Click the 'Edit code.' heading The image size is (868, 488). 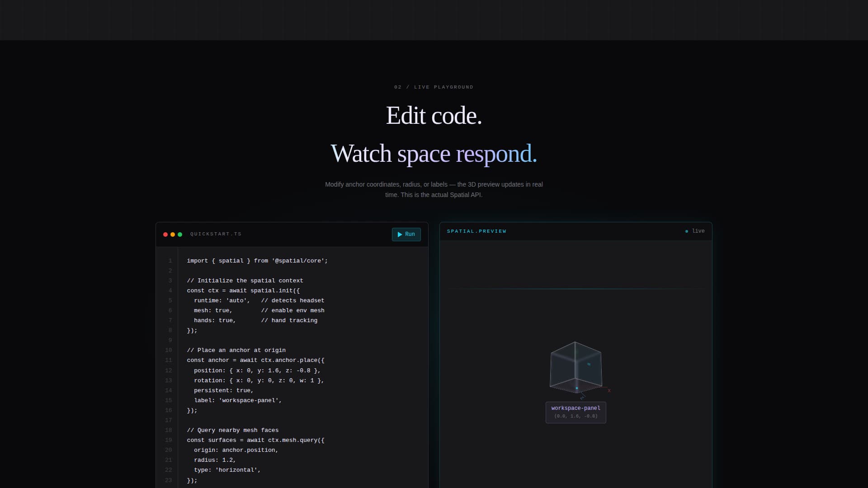coord(434,116)
